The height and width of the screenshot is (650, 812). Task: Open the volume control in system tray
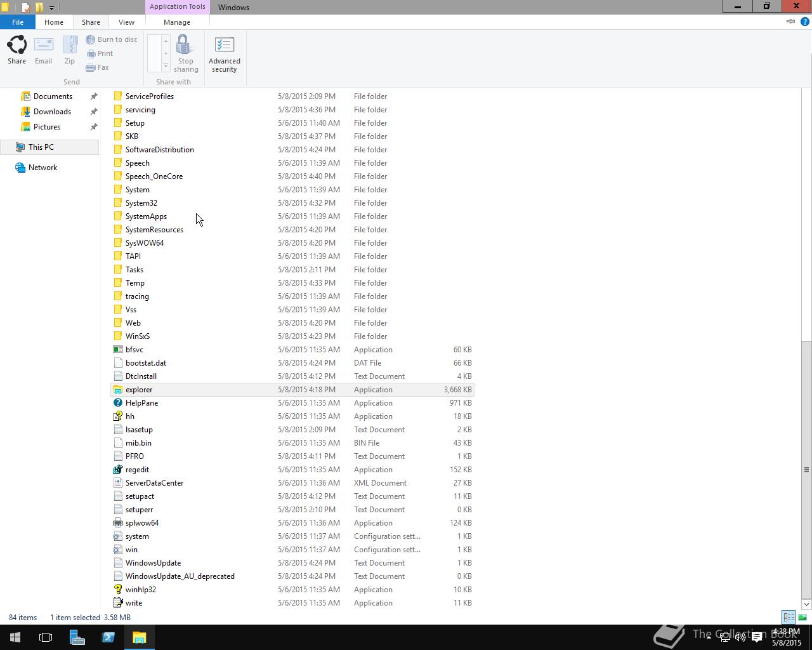point(740,637)
